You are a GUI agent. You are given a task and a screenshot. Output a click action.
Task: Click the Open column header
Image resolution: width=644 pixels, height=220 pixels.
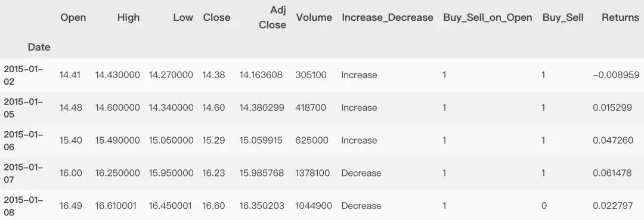pyautogui.click(x=73, y=18)
